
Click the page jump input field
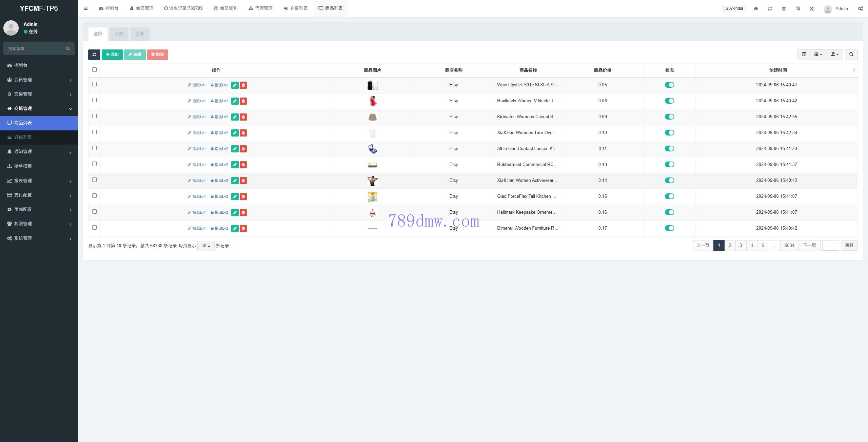[830, 246]
